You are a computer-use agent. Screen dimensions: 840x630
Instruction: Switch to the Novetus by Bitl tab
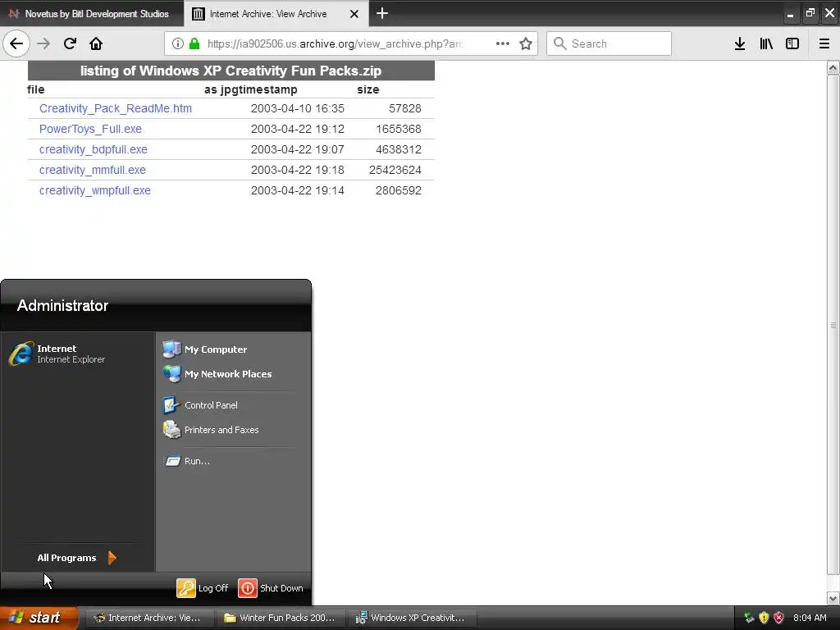pyautogui.click(x=92, y=14)
